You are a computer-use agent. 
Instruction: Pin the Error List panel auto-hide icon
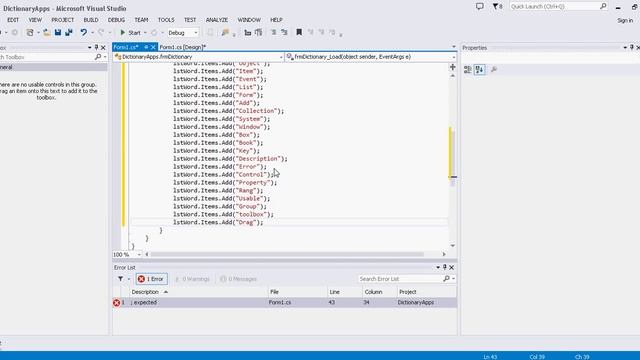click(x=445, y=267)
